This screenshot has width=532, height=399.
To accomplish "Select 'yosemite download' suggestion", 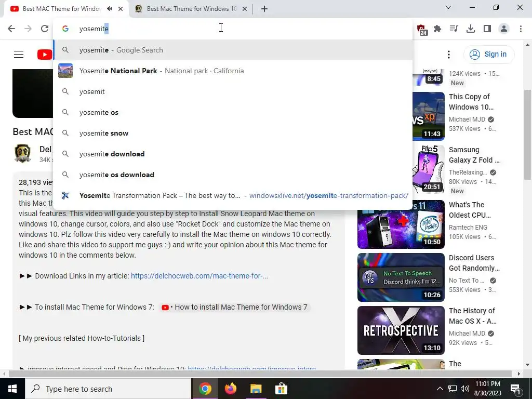I will point(233,154).
